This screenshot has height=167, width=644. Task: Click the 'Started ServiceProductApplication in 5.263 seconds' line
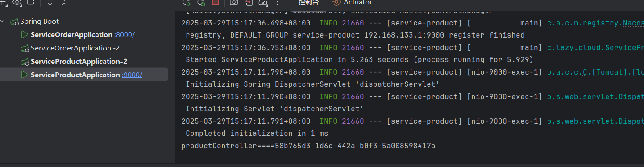360,60
